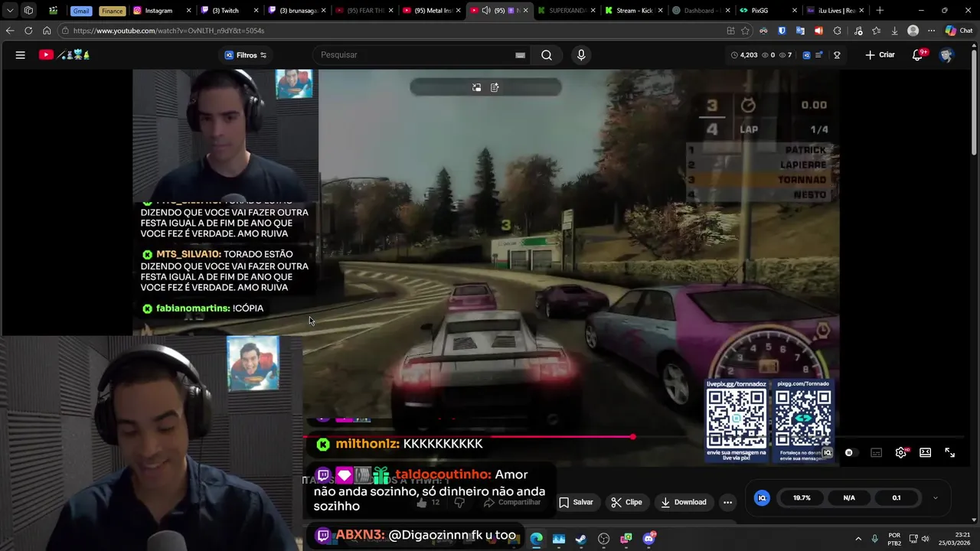Viewport: 980px width, 551px height.
Task: Click the vidIQ logo in stats bar
Action: click(806, 55)
